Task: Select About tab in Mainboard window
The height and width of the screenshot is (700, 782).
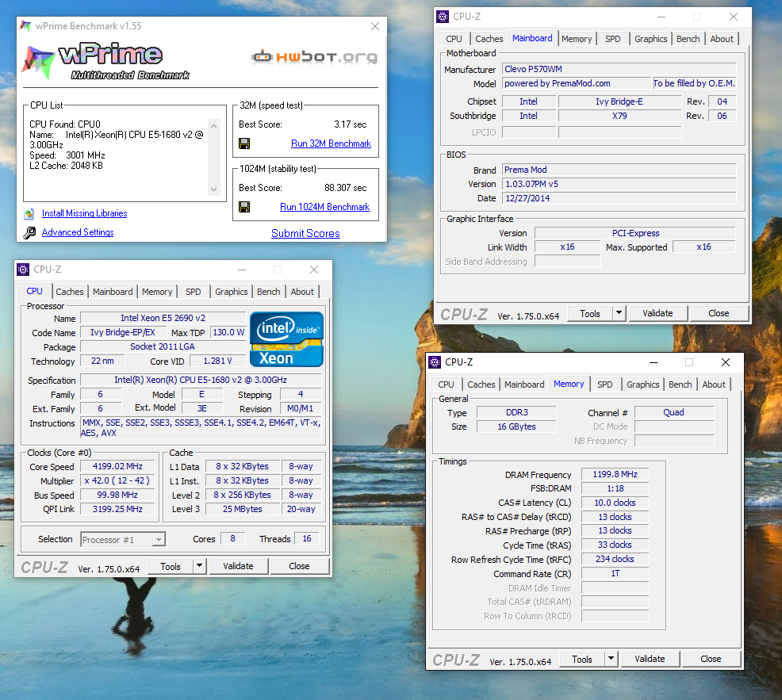Action: pos(722,39)
